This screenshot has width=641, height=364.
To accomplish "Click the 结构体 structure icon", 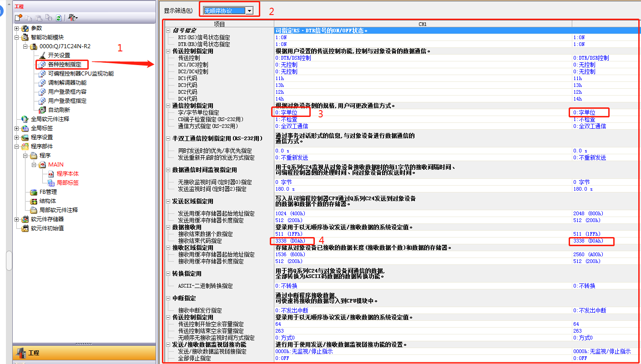I will pos(33,201).
